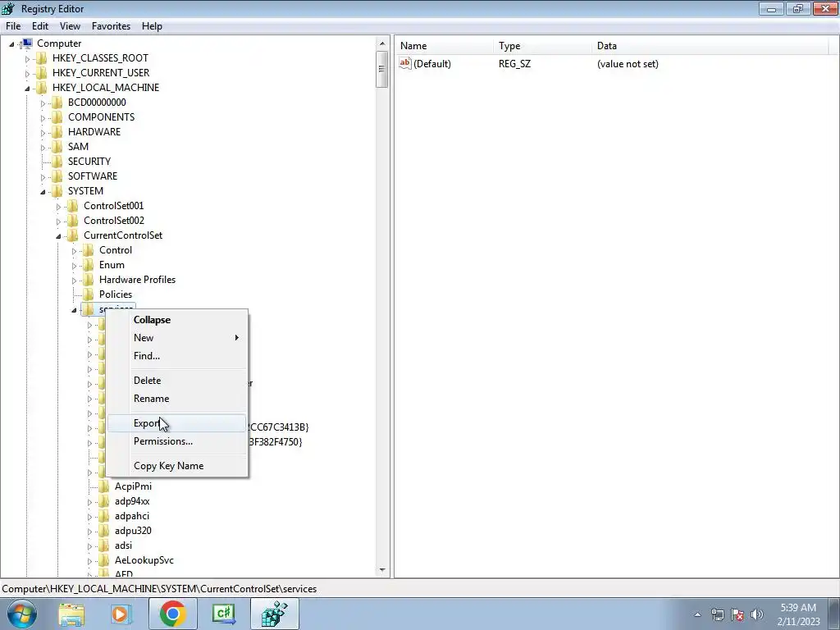This screenshot has height=630, width=840.
Task: Click the tree pane scroll up arrow
Action: (382, 44)
